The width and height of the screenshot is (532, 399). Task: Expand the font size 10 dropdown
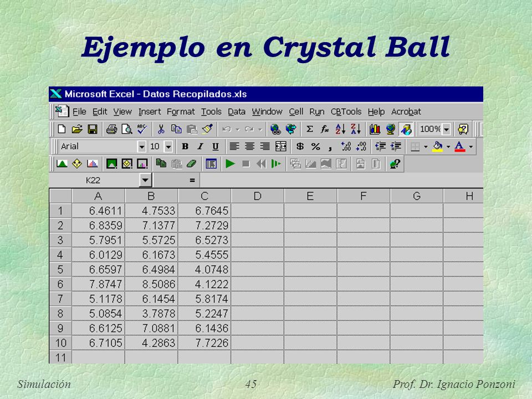coord(168,147)
